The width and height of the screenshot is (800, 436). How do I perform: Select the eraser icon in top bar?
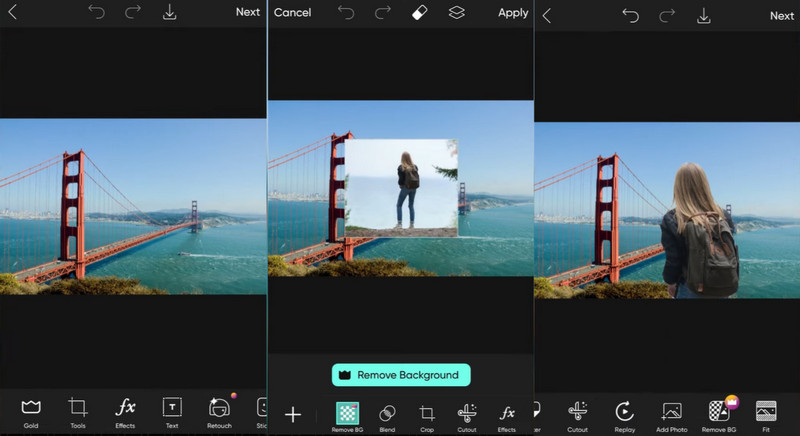(x=420, y=13)
